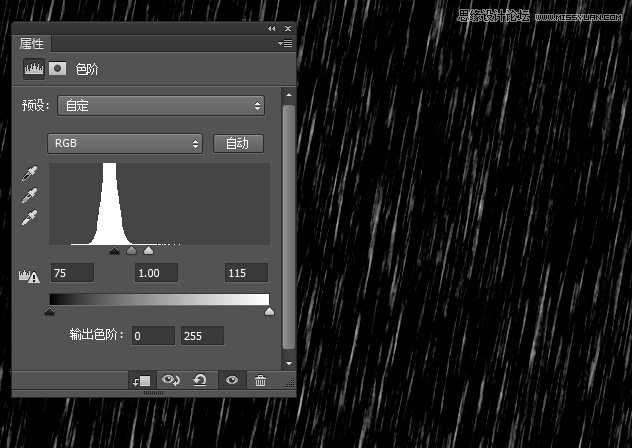Screen dimensions: 632x448
Task: Click output white slider handle under gradient
Action: click(269, 311)
